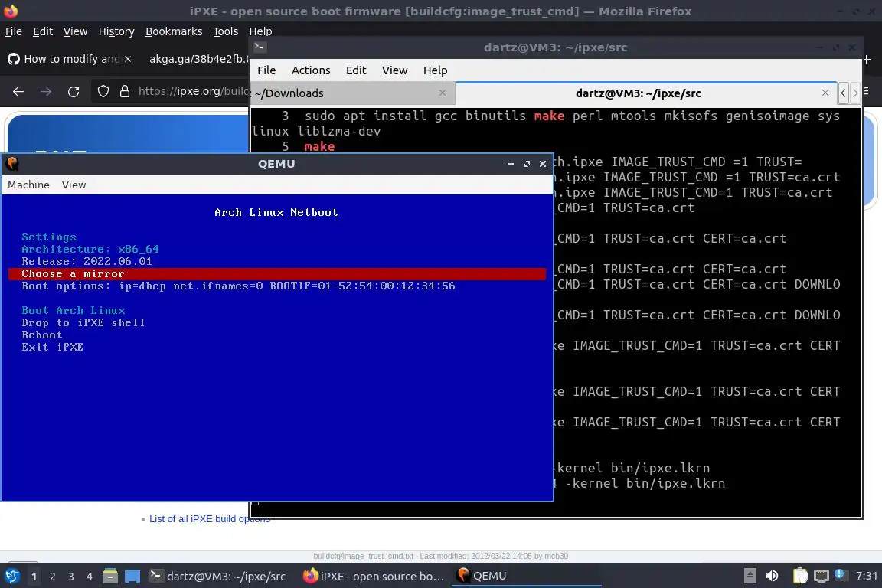Click terminal window title bar icon
882x588 pixels.
pos(260,47)
